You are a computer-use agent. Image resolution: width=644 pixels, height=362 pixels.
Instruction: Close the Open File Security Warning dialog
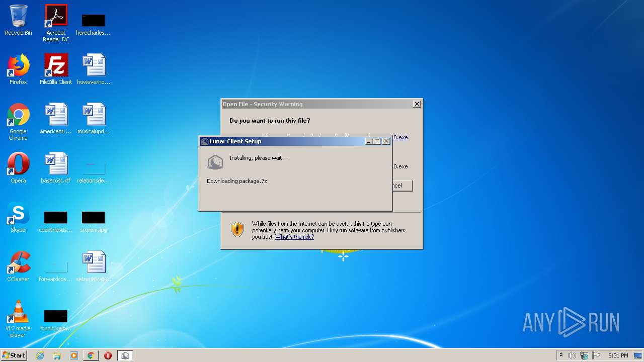[417, 104]
